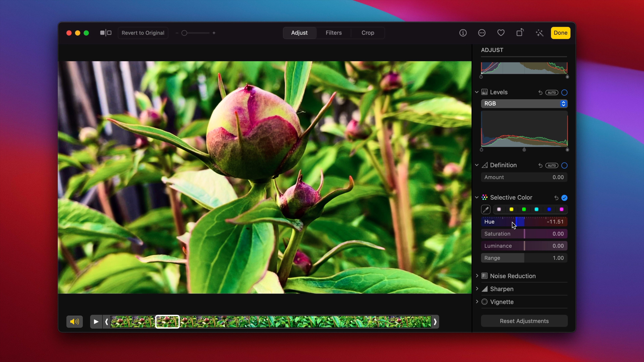Toggle the Definition adjustment enable circle
Screen dimensions: 644x362
coord(564,166)
